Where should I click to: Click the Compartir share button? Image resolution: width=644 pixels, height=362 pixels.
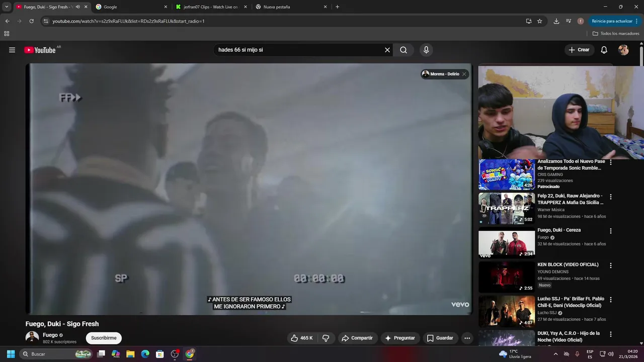357,338
